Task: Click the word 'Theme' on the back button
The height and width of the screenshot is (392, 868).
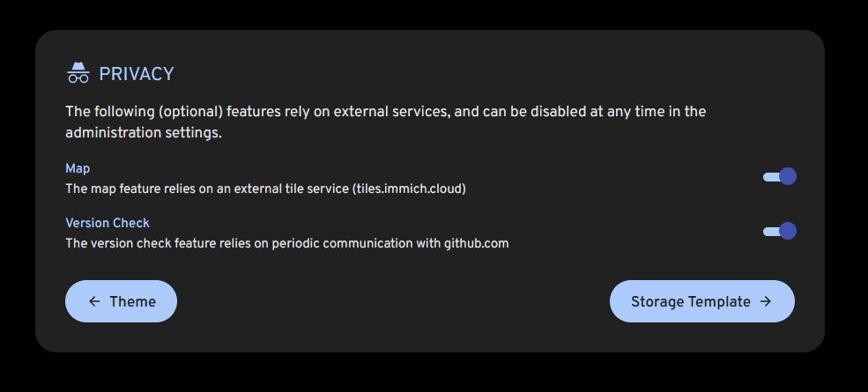Action: (132, 301)
